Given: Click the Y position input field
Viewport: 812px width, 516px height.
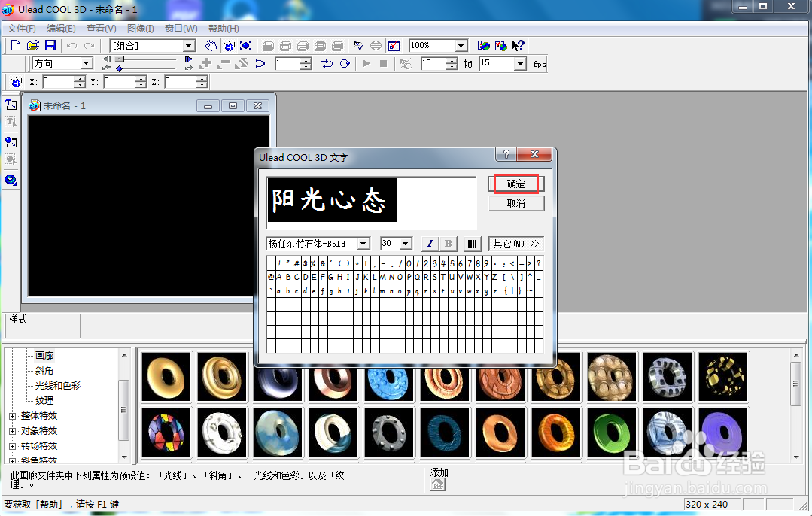Looking at the screenshot, I should [x=120, y=82].
